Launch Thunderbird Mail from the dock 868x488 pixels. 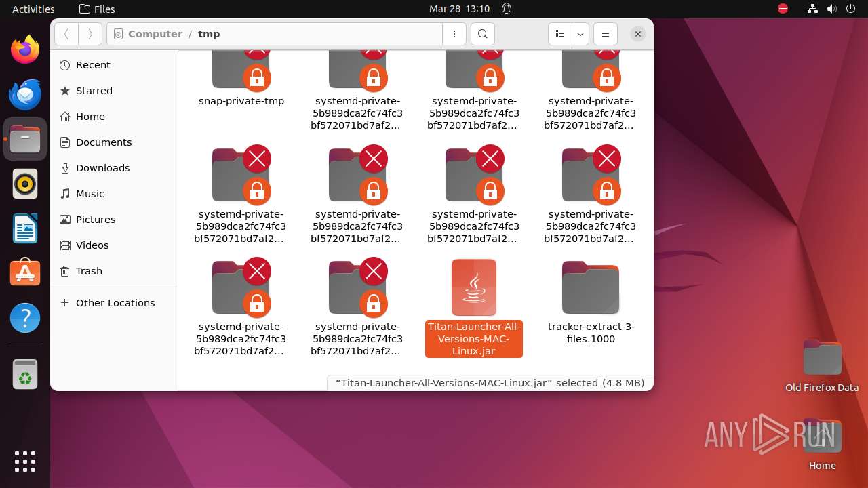(25, 94)
